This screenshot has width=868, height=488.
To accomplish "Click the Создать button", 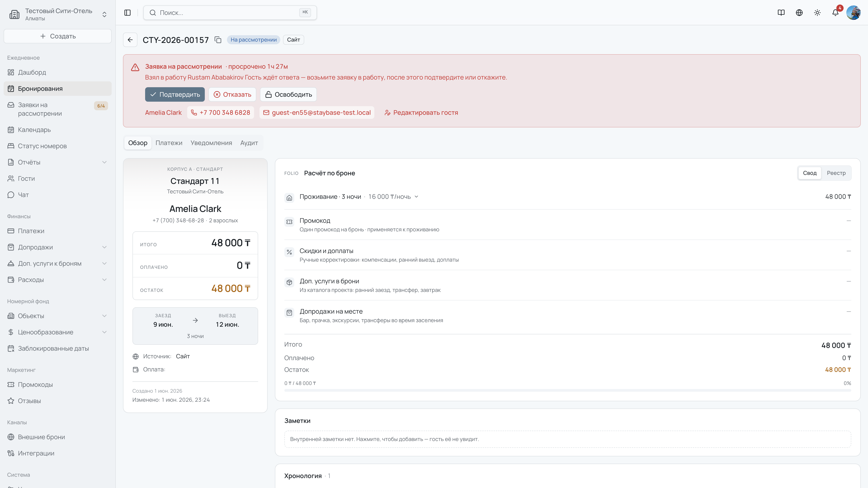I will tap(58, 36).
